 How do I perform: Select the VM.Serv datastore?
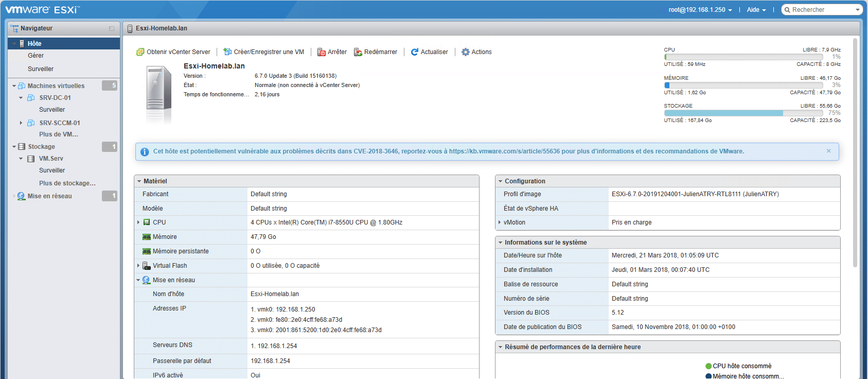pos(51,159)
